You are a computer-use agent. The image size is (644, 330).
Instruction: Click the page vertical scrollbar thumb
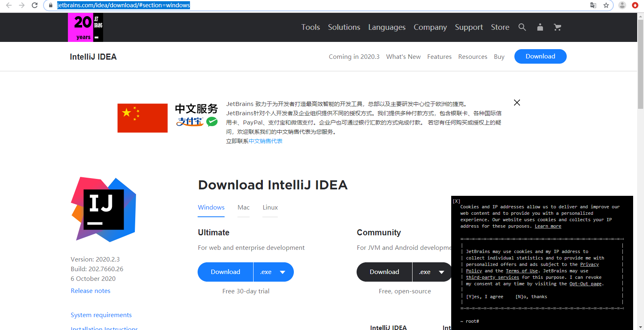pyautogui.click(x=640, y=64)
